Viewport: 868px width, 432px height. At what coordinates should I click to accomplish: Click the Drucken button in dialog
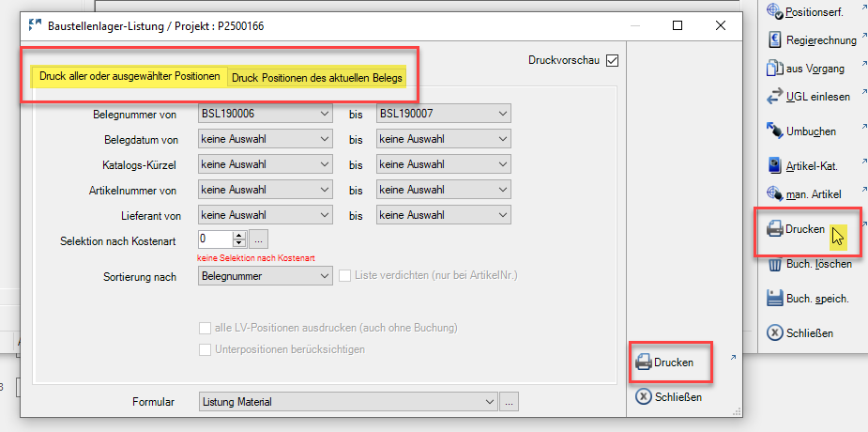pyautogui.click(x=664, y=363)
